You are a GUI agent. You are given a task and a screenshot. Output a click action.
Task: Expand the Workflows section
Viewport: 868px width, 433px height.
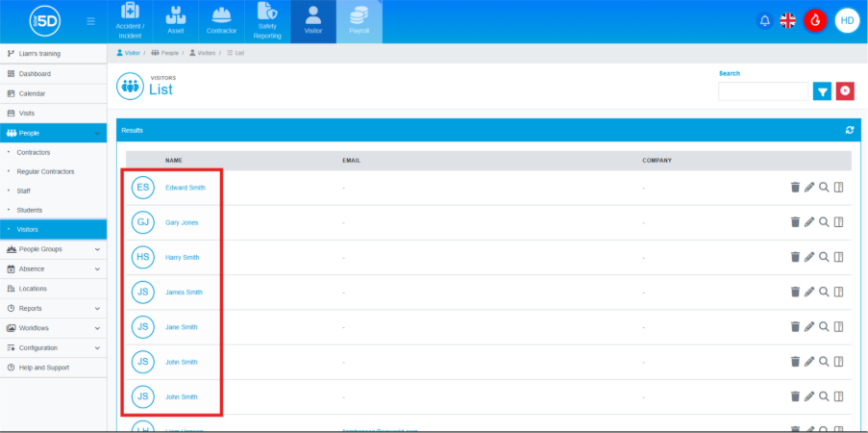(53, 328)
